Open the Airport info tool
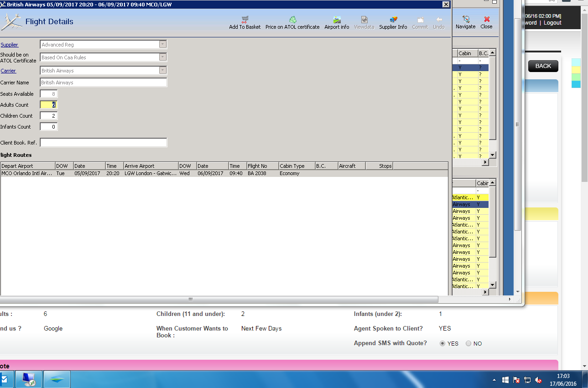 point(337,23)
